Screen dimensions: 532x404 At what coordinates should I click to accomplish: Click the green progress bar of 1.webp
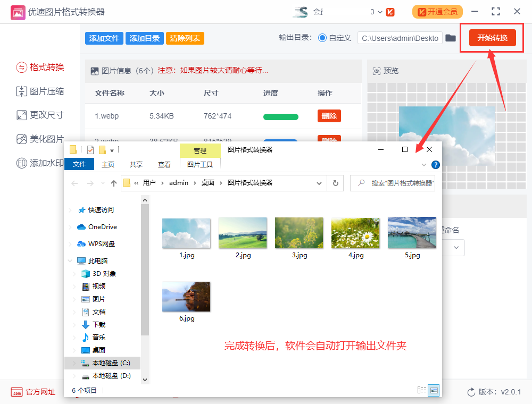pyautogui.click(x=280, y=115)
